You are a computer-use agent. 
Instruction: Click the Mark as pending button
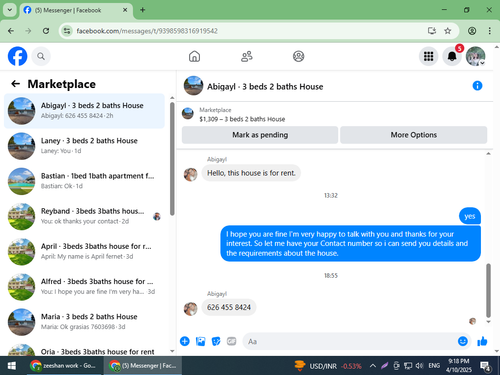[x=260, y=135]
